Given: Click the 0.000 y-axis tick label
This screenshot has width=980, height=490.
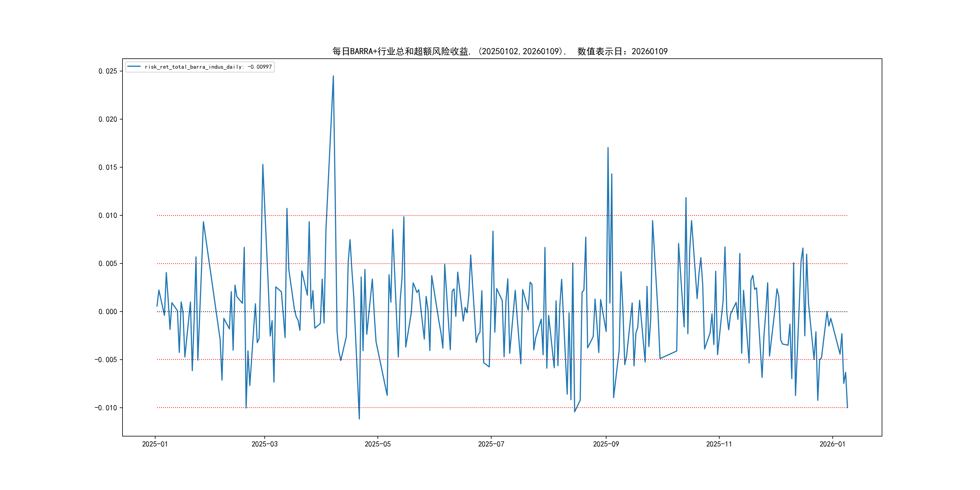Looking at the screenshot, I should click(108, 312).
